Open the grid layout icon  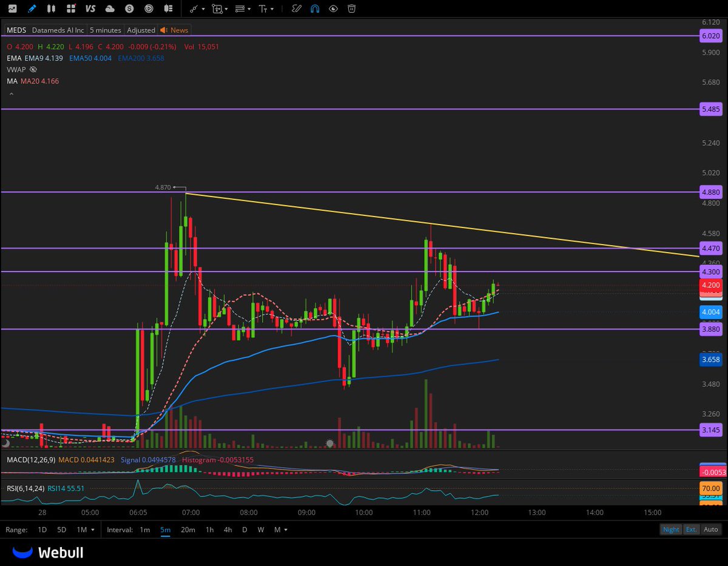[x=71, y=8]
